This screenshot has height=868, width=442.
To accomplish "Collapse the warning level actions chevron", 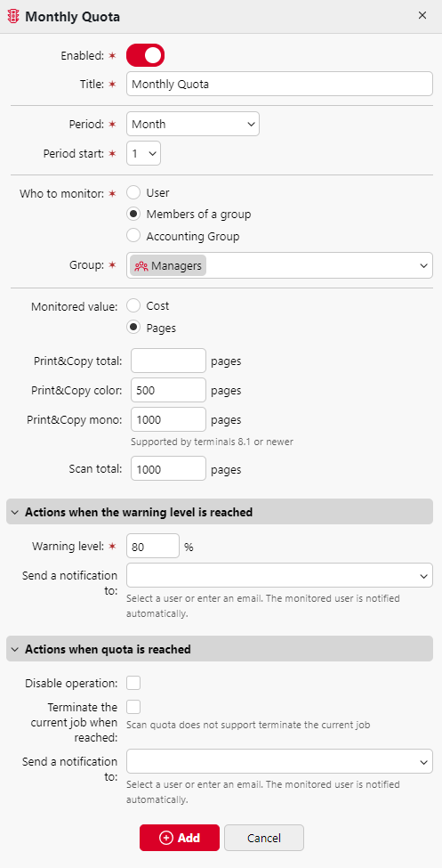I will (15, 512).
